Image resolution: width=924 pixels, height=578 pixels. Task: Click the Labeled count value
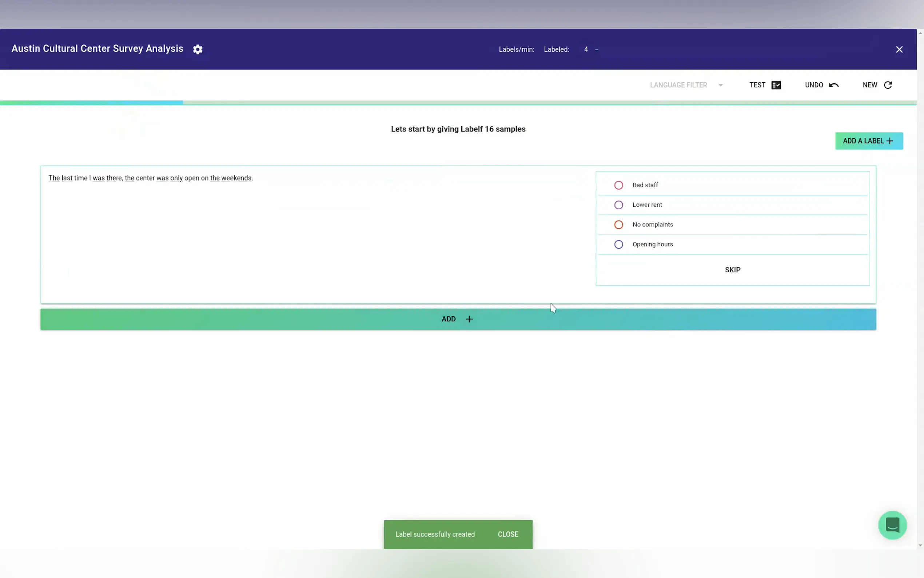coord(586,49)
